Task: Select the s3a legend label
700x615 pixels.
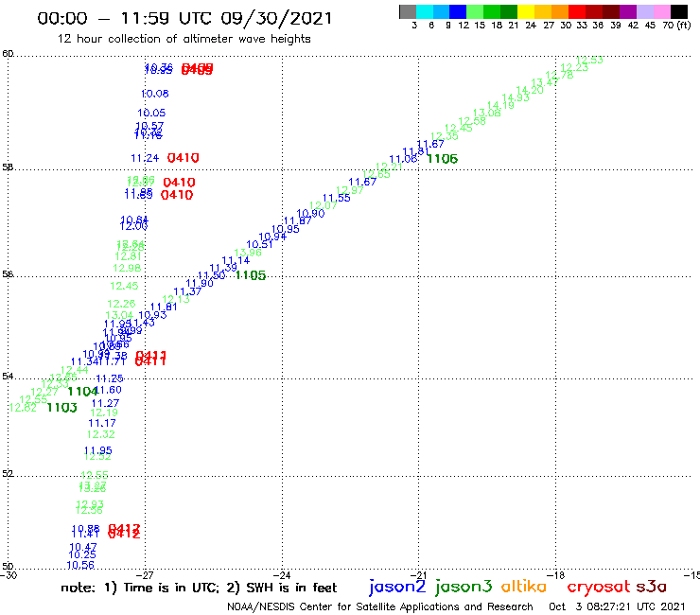Action: [652, 587]
